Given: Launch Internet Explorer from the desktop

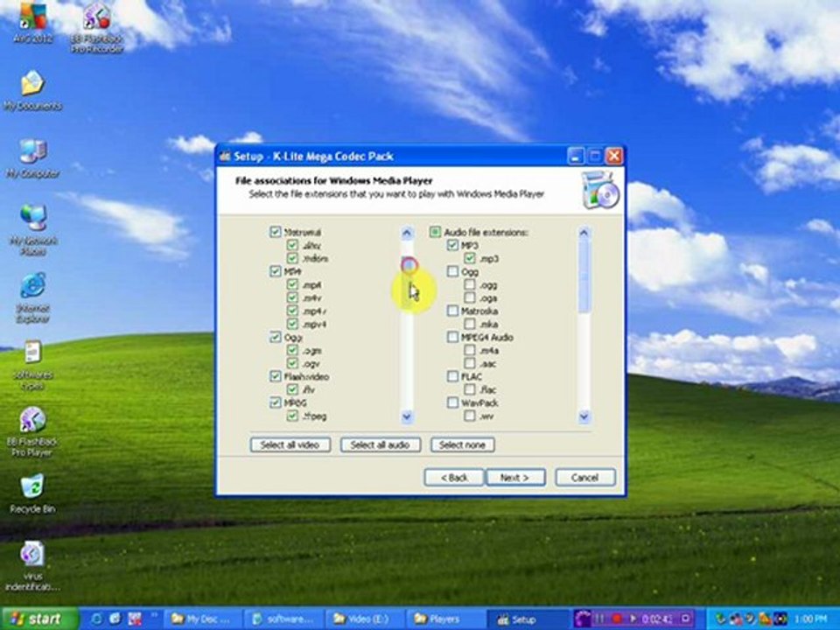Looking at the screenshot, I should (32, 297).
